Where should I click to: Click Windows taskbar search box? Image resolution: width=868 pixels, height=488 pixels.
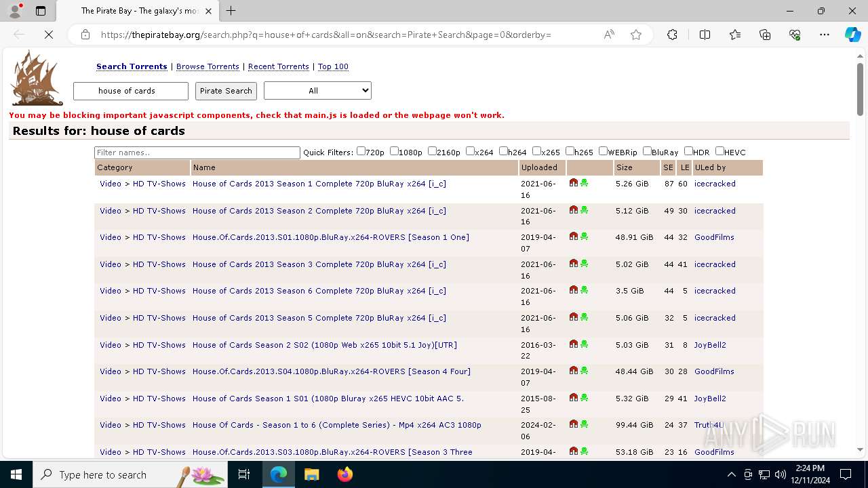tap(130, 474)
